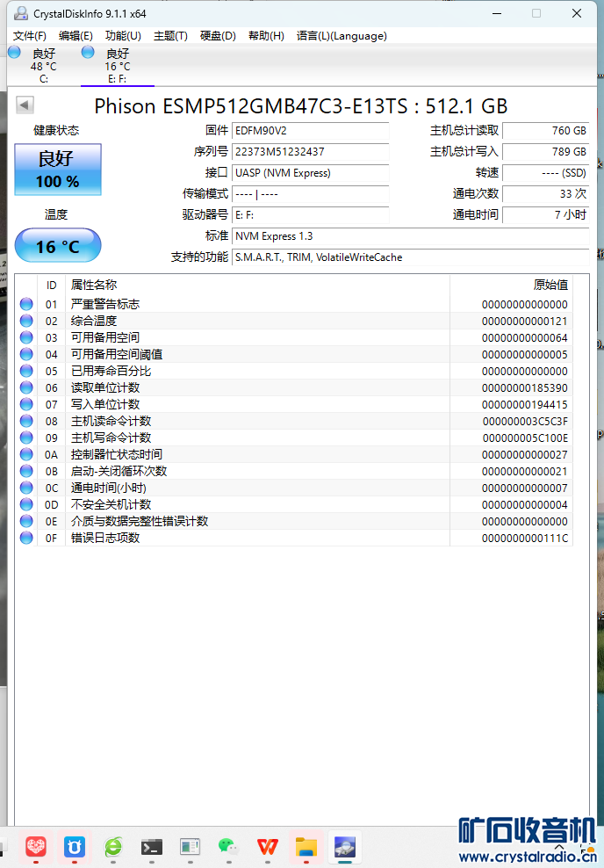Select the E: F: drive tab
Screen dimensions: 604x868
tap(118, 65)
